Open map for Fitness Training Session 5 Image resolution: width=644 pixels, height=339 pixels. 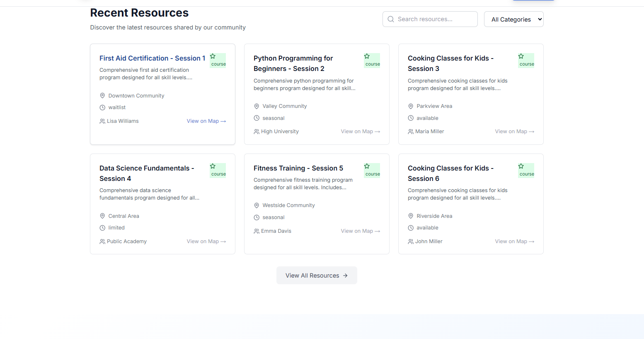360,231
